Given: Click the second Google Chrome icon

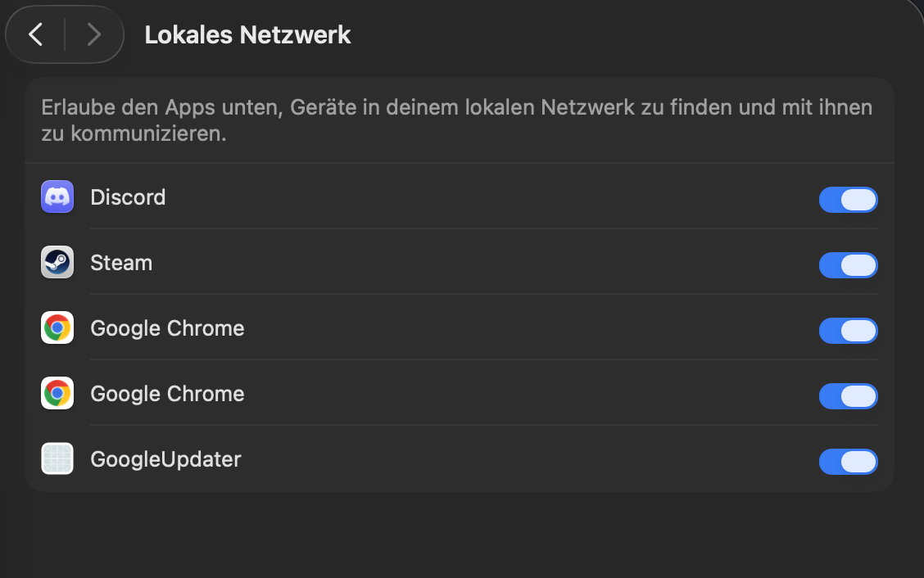Looking at the screenshot, I should coord(57,393).
